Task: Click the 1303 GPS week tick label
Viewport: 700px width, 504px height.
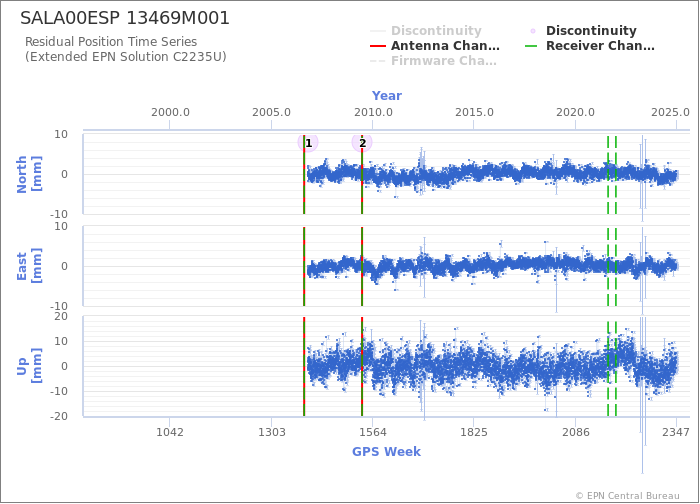Action: (271, 432)
